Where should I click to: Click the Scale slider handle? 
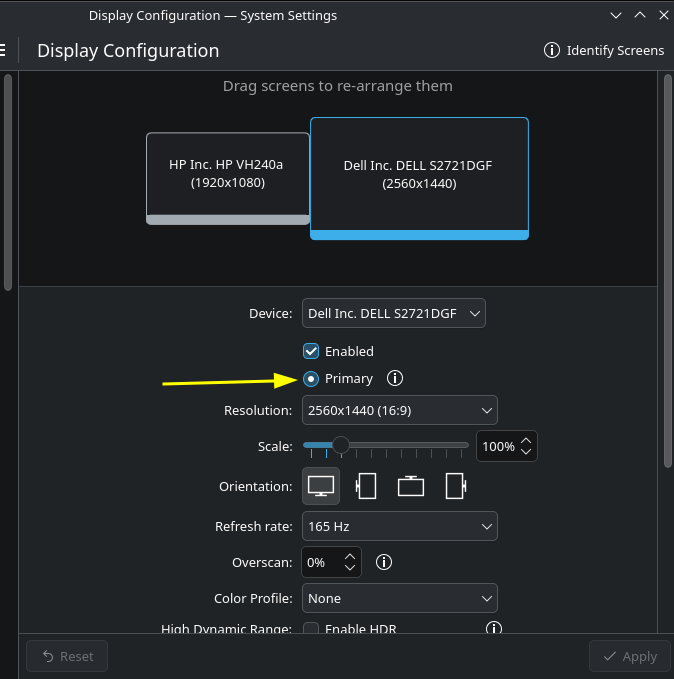[x=341, y=445]
